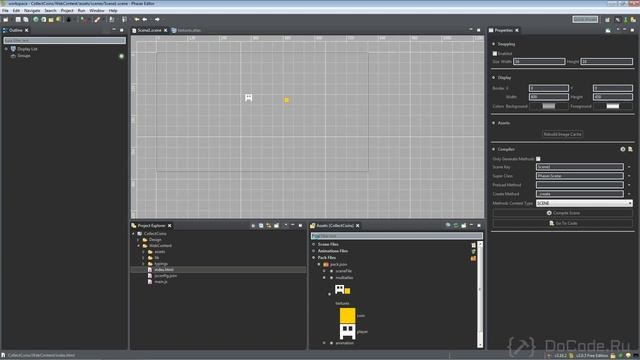
Task: Collapse the Display section
Action: (x=493, y=78)
